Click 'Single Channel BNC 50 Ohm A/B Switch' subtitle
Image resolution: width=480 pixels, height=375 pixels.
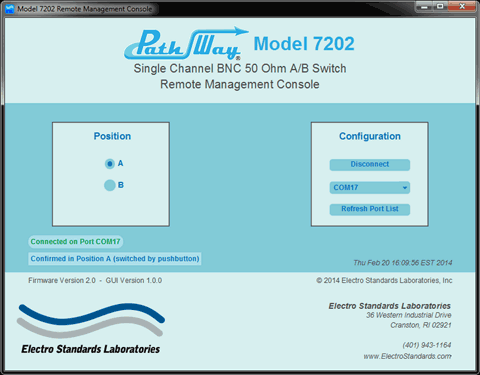point(240,68)
